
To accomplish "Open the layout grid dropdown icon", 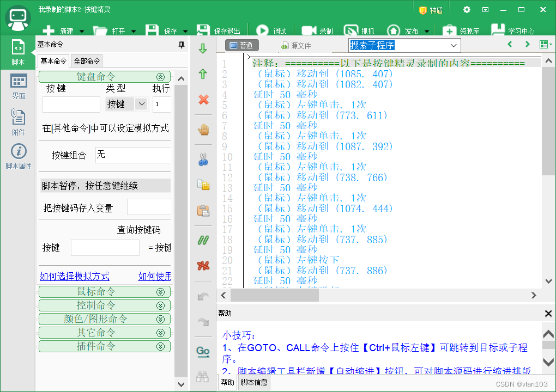I will click(x=545, y=44).
